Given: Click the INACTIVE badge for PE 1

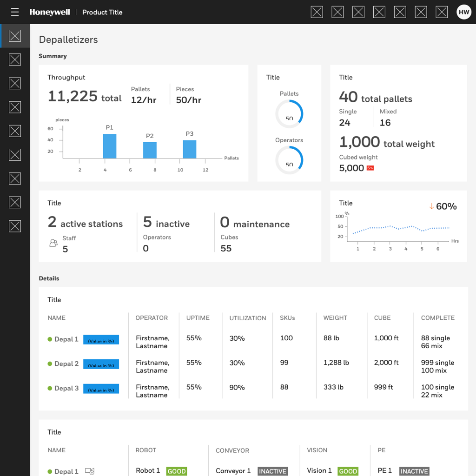Looking at the screenshot, I should click(x=414, y=471).
